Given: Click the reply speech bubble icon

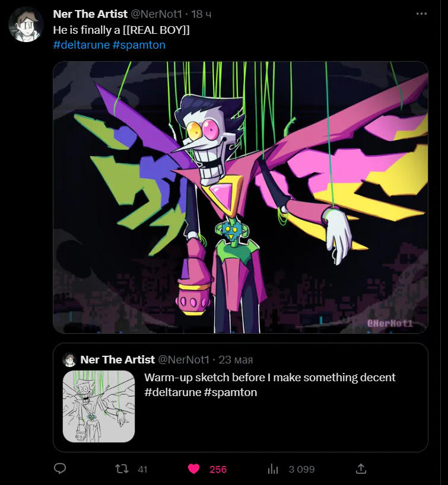Looking at the screenshot, I should pos(59,469).
